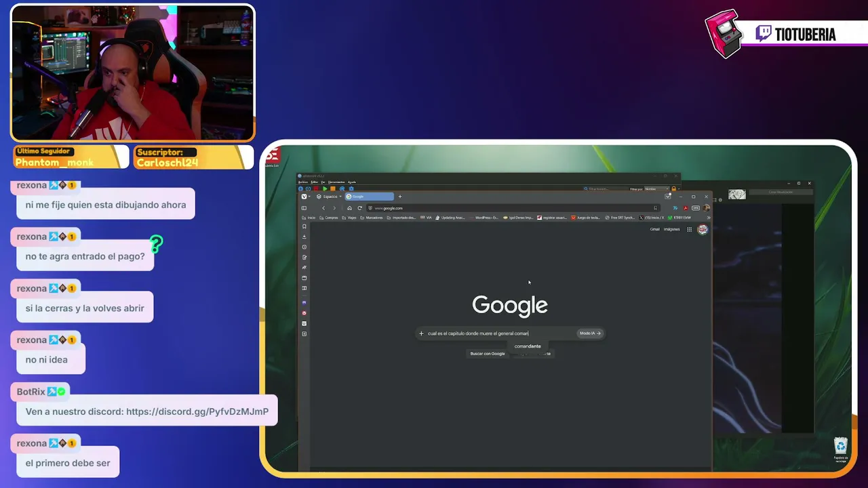Open the Archivo menu in back window

coord(303,182)
